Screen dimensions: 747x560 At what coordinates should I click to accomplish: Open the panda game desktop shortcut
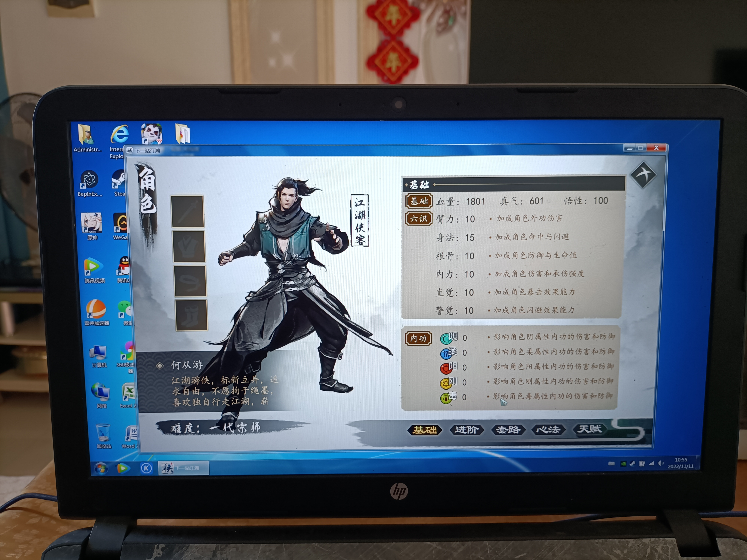tap(152, 134)
